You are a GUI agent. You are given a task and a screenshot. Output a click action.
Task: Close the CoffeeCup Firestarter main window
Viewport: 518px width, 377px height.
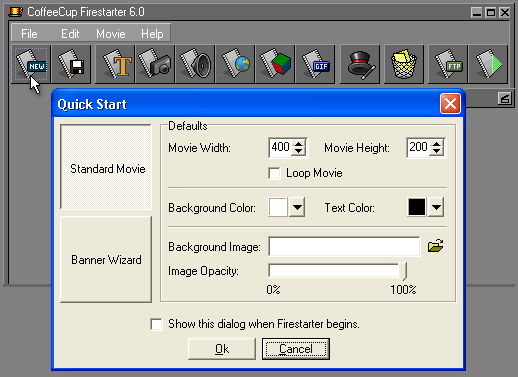505,13
